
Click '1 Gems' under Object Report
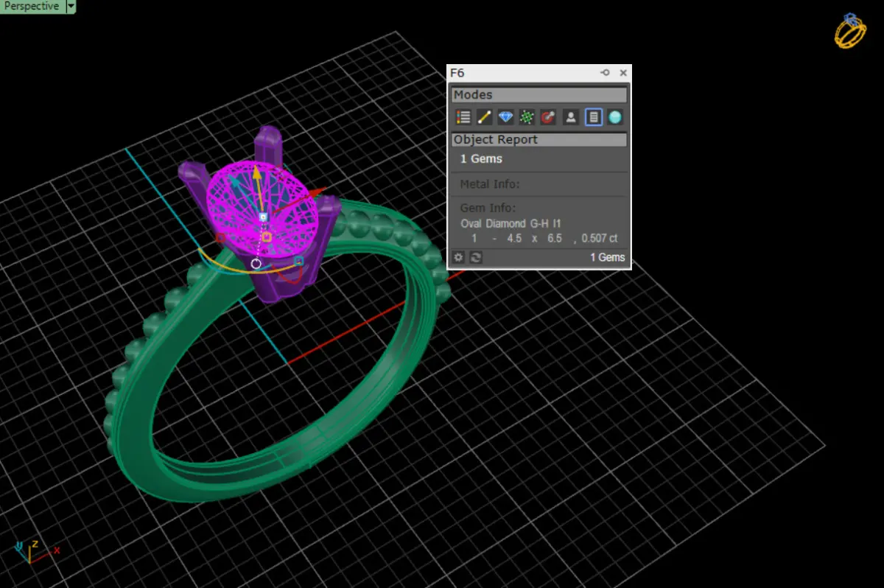481,158
